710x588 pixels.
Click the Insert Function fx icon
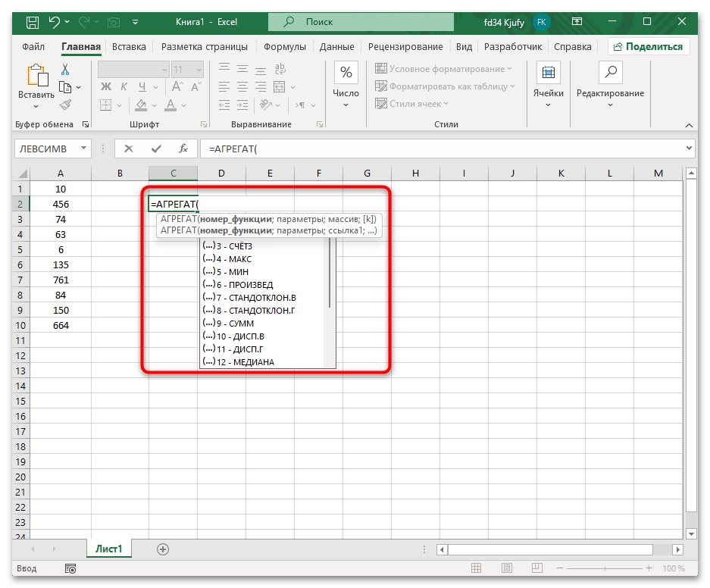pos(183,149)
